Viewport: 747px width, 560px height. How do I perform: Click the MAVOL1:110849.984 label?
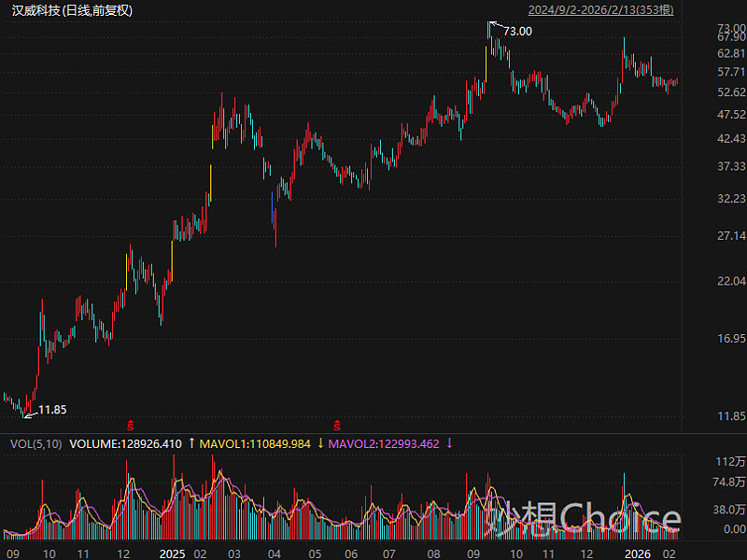(255, 444)
